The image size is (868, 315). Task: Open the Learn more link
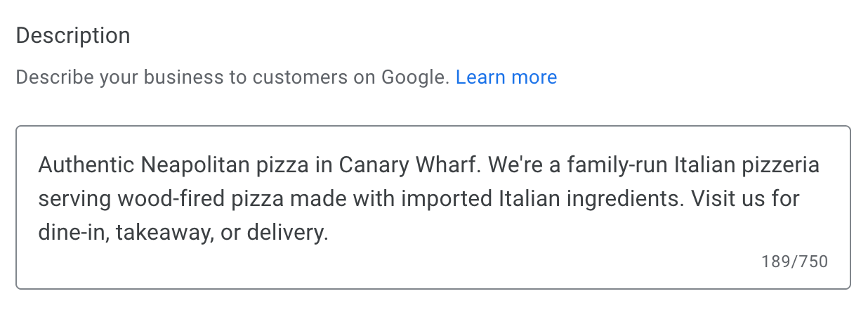point(506,77)
